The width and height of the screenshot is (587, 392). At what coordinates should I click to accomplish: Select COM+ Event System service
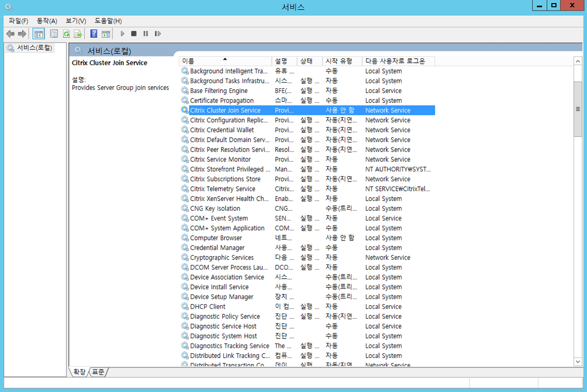click(x=307, y=218)
